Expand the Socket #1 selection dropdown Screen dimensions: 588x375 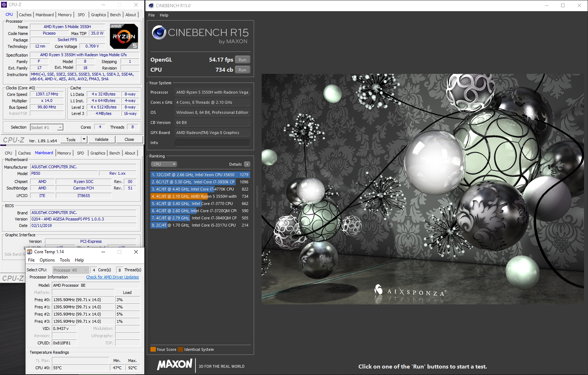pos(60,128)
